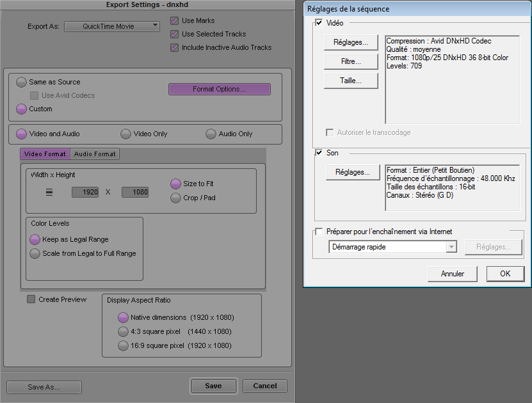Select Audio Only export mode
This screenshot has width=532, height=403.
click(x=211, y=134)
